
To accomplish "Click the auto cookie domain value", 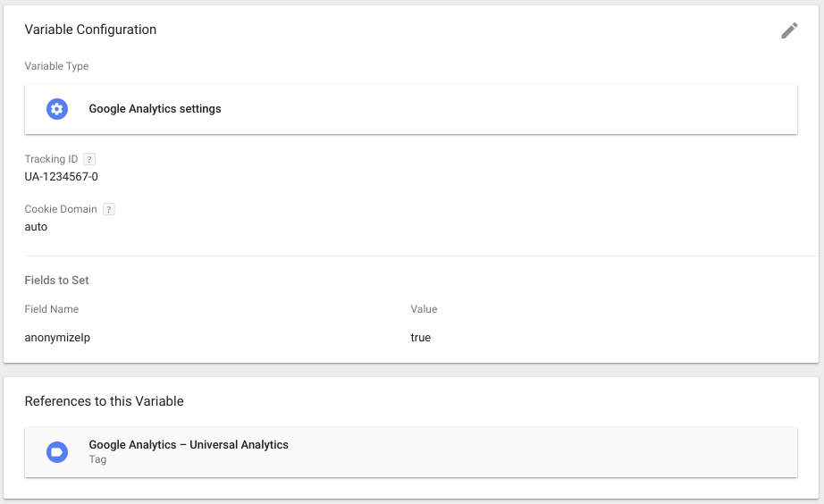I will coord(36,226).
